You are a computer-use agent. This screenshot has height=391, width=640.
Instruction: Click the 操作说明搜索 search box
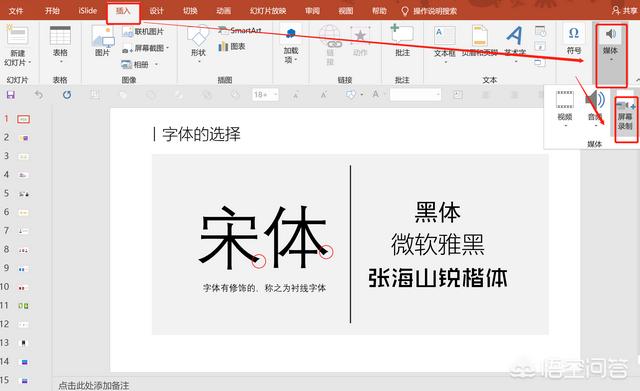coord(429,11)
